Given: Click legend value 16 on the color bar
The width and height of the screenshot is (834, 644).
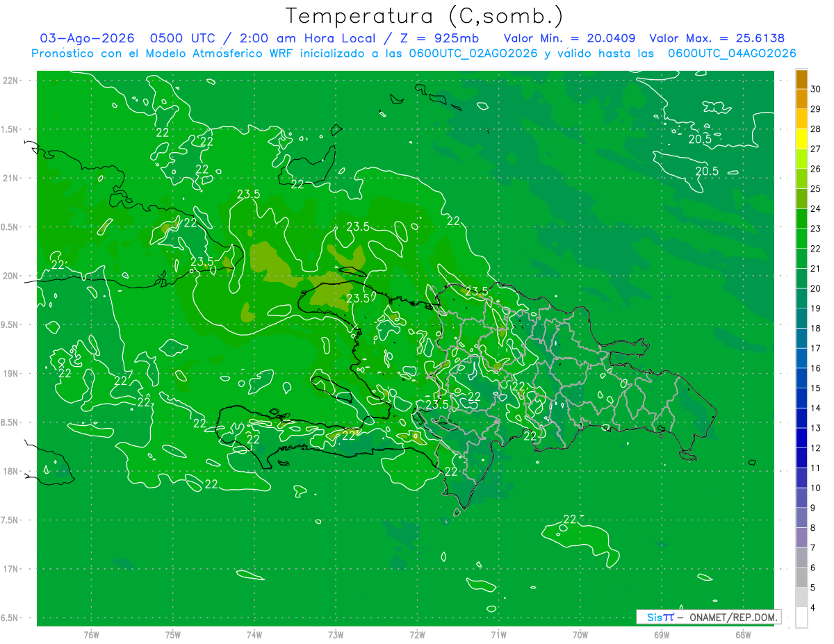Looking at the screenshot, I should [816, 368].
